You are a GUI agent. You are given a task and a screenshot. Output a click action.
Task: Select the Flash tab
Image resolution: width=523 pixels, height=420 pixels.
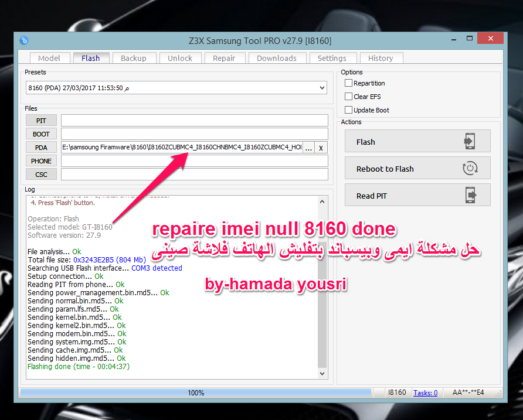pos(91,58)
